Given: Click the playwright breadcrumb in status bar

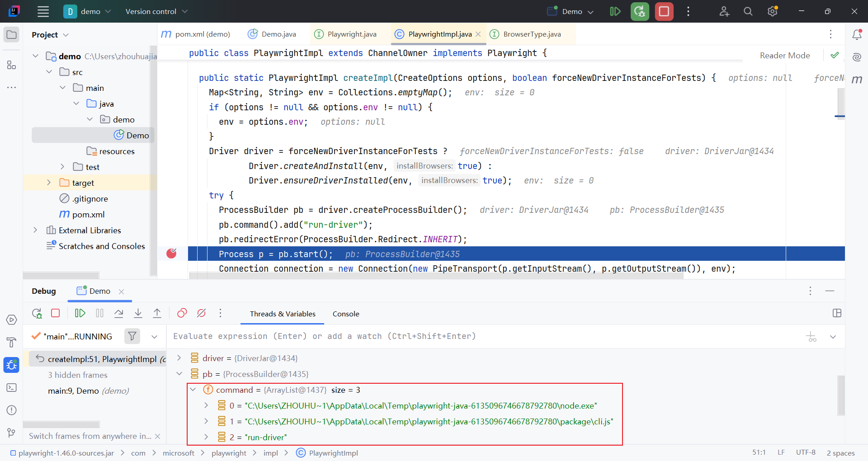Looking at the screenshot, I should 229,453.
